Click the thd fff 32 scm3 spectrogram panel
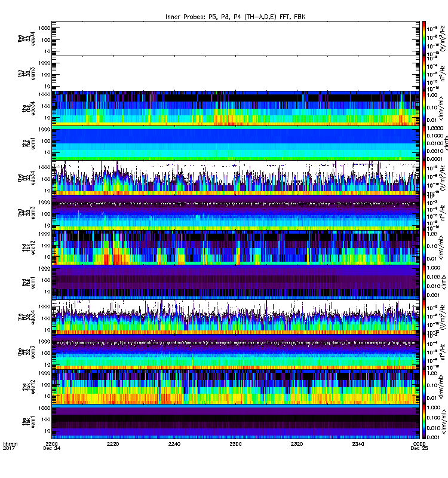This screenshot has height=478, width=448. pyautogui.click(x=235, y=213)
